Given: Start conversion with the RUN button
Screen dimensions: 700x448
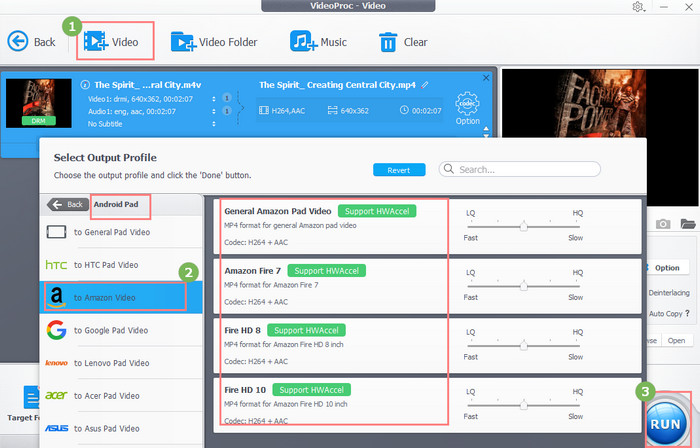Looking at the screenshot, I should pos(666,424).
